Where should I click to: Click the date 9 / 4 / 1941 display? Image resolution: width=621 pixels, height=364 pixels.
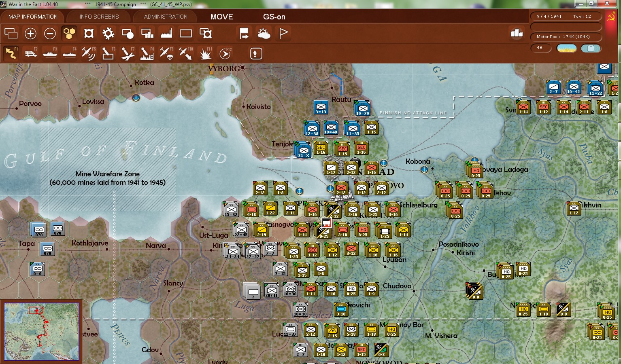[549, 17]
